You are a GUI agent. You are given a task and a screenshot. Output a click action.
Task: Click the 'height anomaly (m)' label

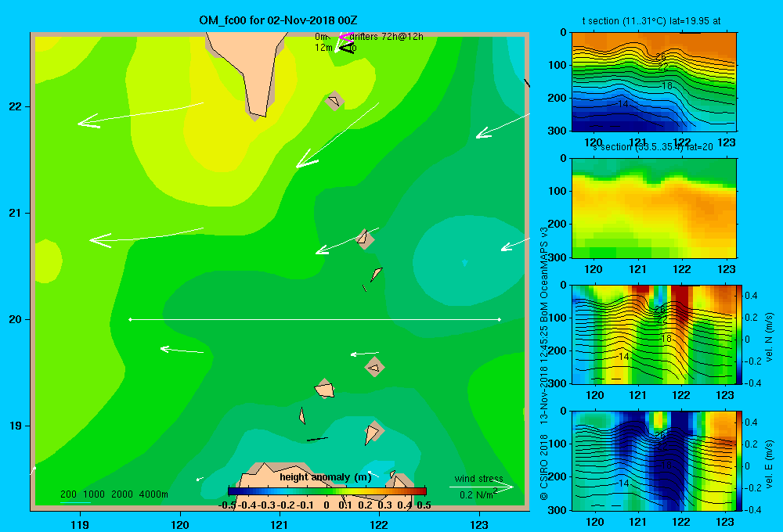[x=326, y=477]
